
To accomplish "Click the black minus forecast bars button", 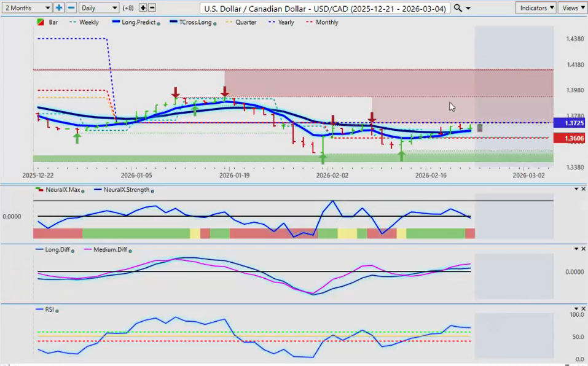I will 152,8.
